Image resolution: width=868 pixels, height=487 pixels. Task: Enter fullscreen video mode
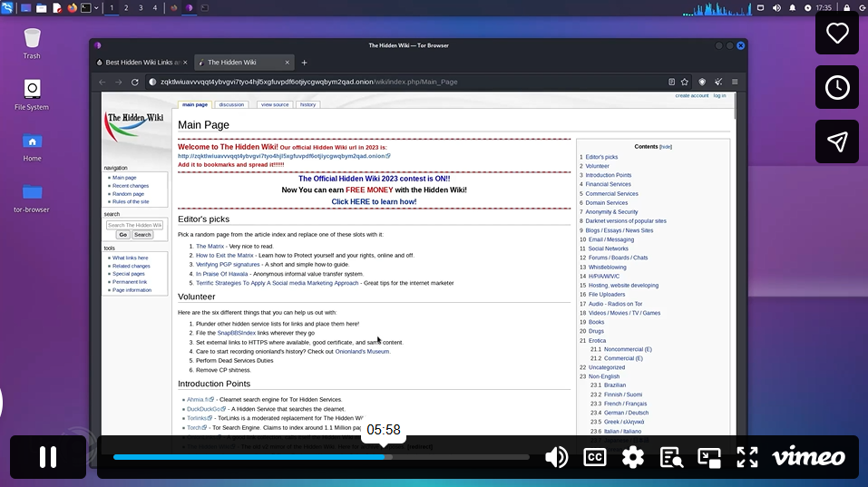pos(746,457)
